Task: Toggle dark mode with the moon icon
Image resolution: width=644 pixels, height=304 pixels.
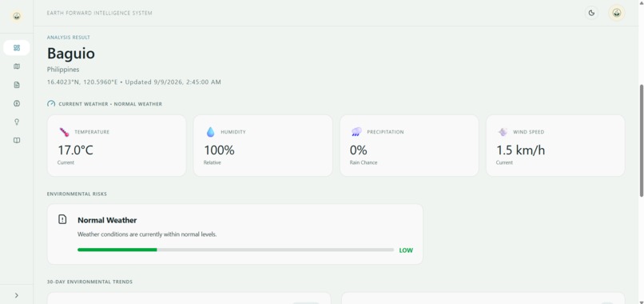Action: 591,13
